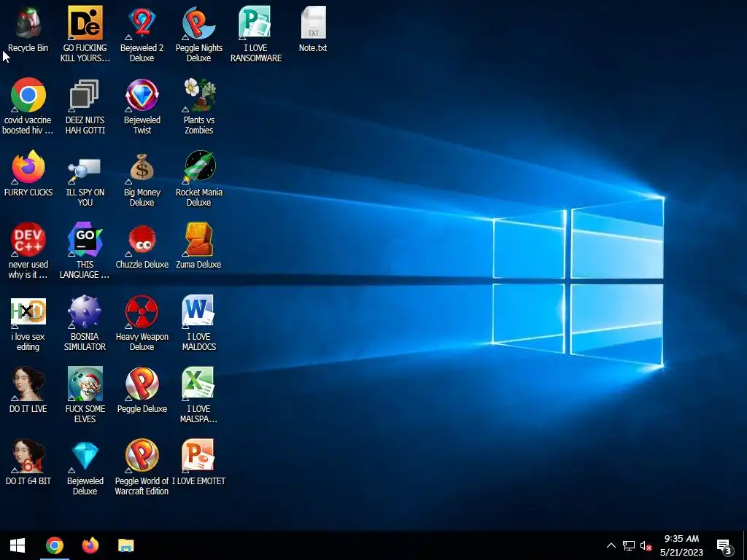Show hidden system tray icons
This screenshot has width=747, height=560.
(611, 545)
